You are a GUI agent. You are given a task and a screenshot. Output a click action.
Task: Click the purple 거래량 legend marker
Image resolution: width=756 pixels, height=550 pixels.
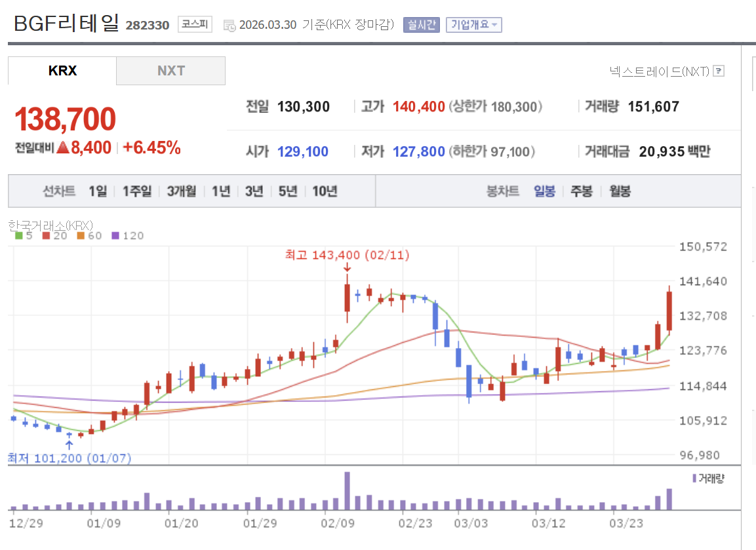(x=694, y=478)
